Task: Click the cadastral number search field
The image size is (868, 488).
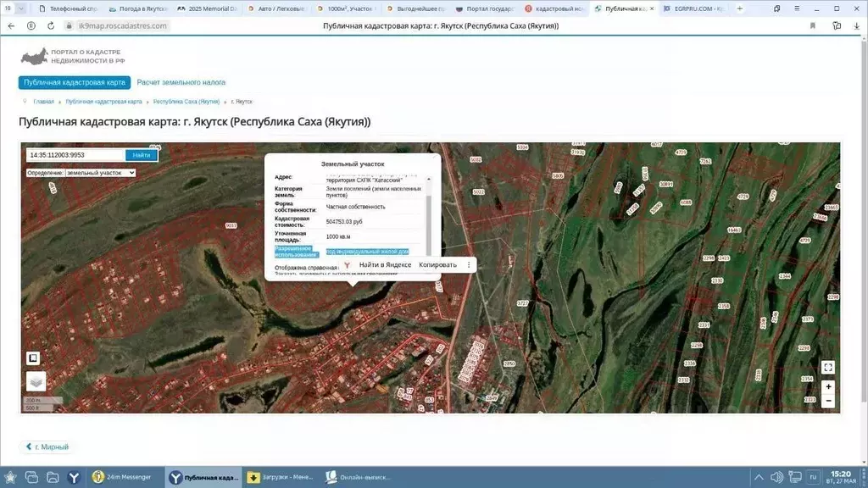Action: point(75,155)
